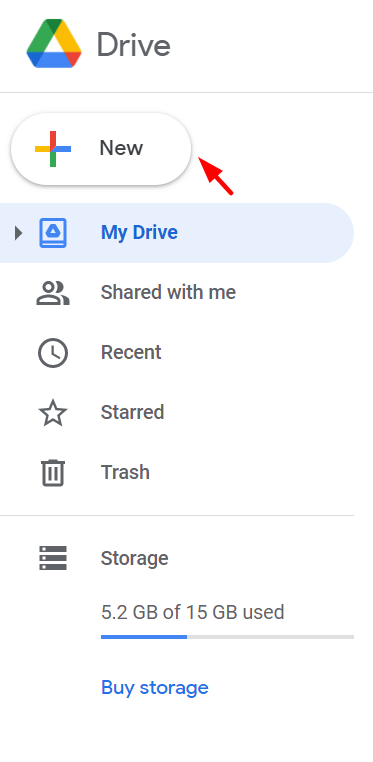
Task: Follow the Buy storage link
Action: tap(155, 688)
